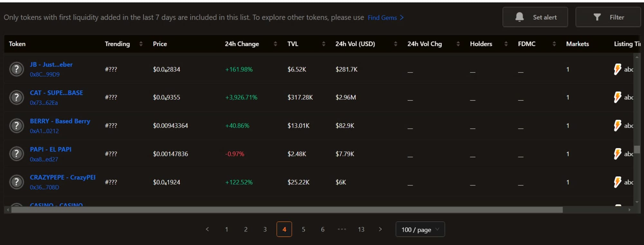Click the placeholder icon beside CAT token
The width and height of the screenshot is (644, 245).
[x=16, y=97]
